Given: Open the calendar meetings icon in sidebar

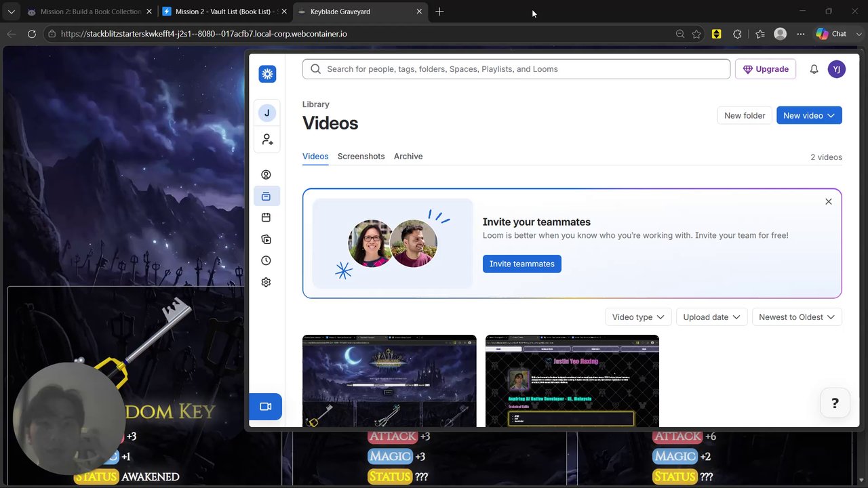Looking at the screenshot, I should point(266,218).
